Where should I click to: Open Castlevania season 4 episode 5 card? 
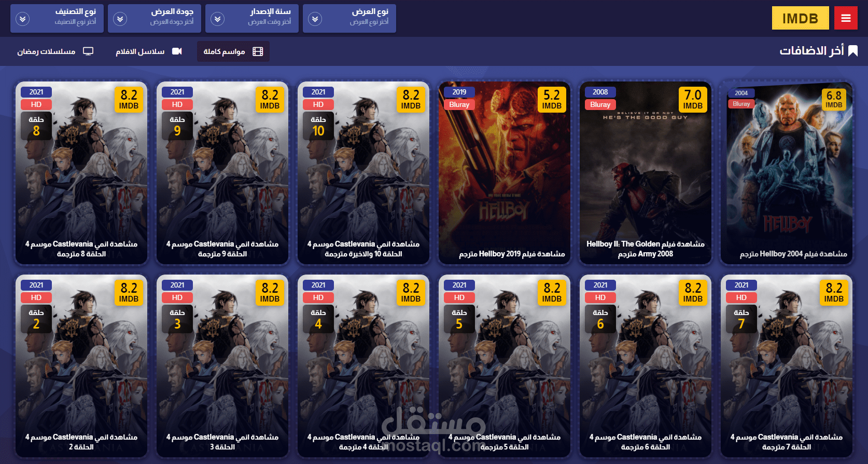tap(505, 366)
